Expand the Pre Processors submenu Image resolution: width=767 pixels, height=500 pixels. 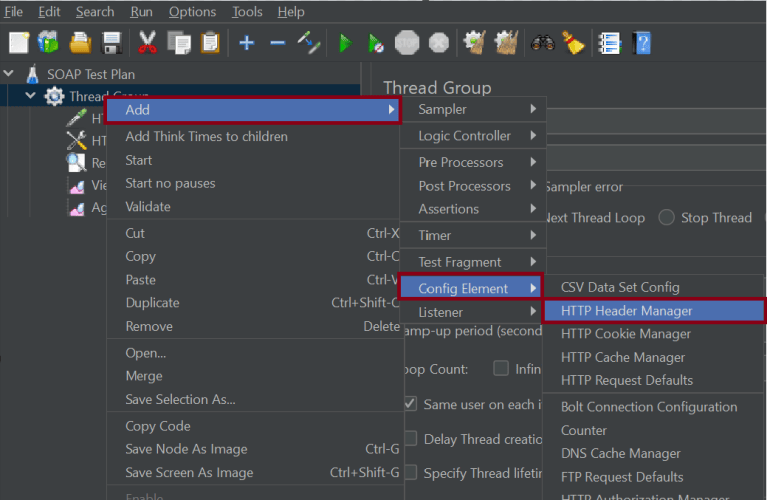coord(473,162)
